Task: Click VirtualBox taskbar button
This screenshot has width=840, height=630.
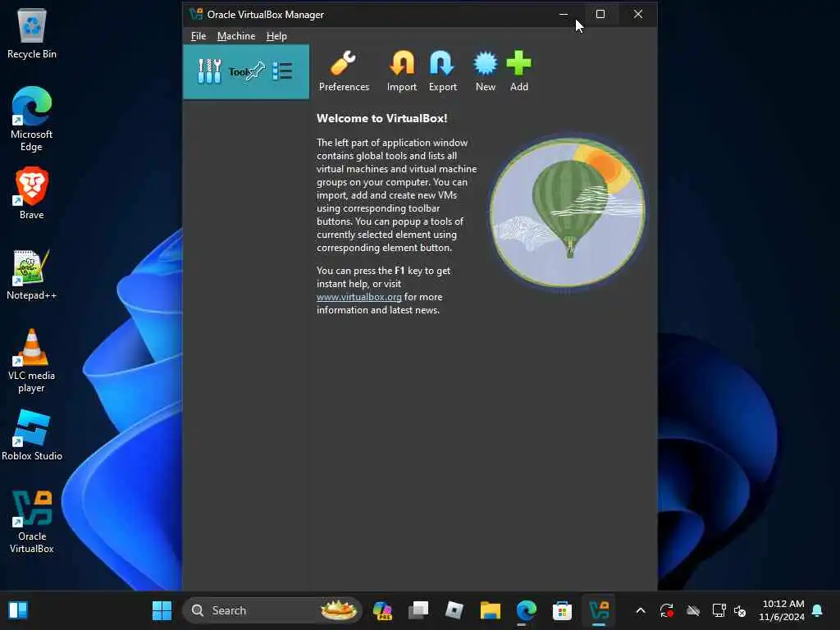Action: pyautogui.click(x=599, y=610)
